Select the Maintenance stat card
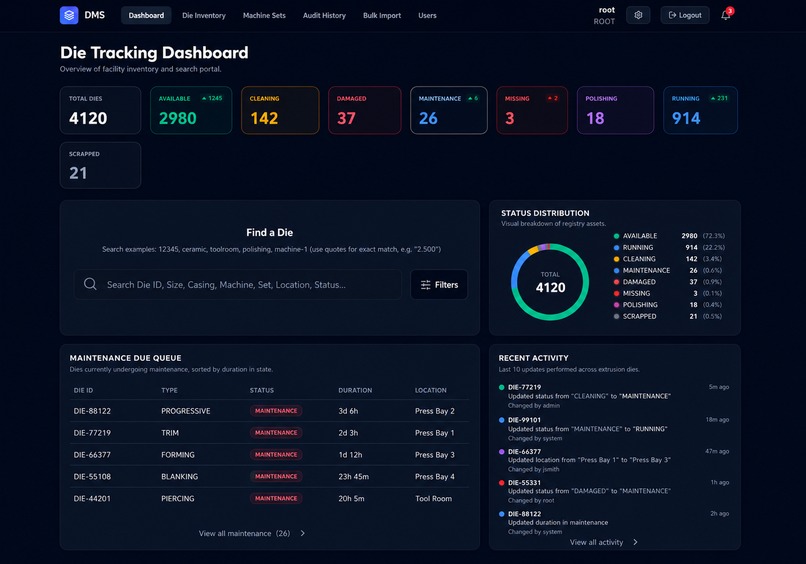This screenshot has width=806, height=564. [x=449, y=110]
